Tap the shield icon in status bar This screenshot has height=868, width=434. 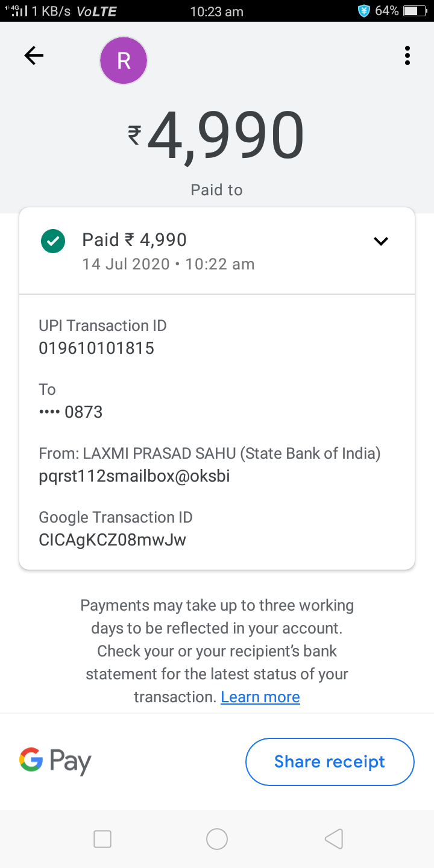pos(363,11)
